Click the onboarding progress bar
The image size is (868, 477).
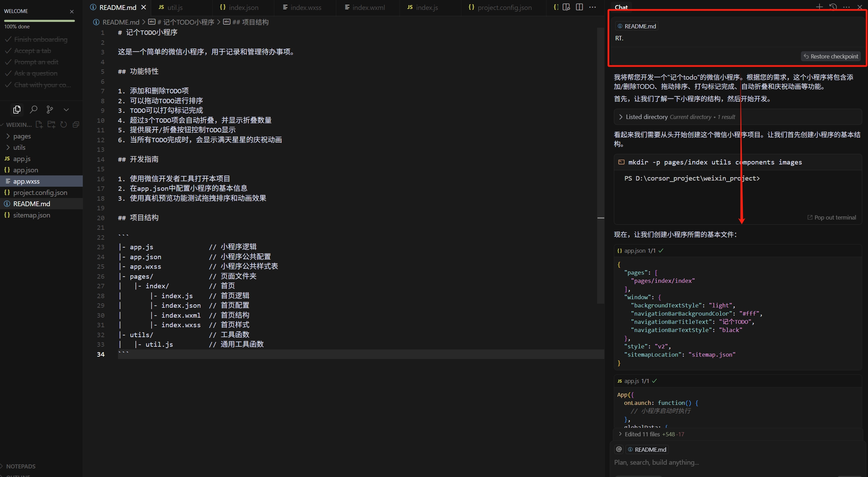tap(39, 21)
